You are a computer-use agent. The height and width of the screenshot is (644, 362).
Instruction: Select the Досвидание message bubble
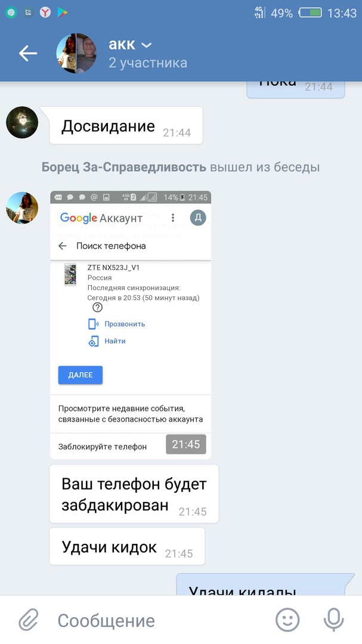pyautogui.click(x=126, y=125)
